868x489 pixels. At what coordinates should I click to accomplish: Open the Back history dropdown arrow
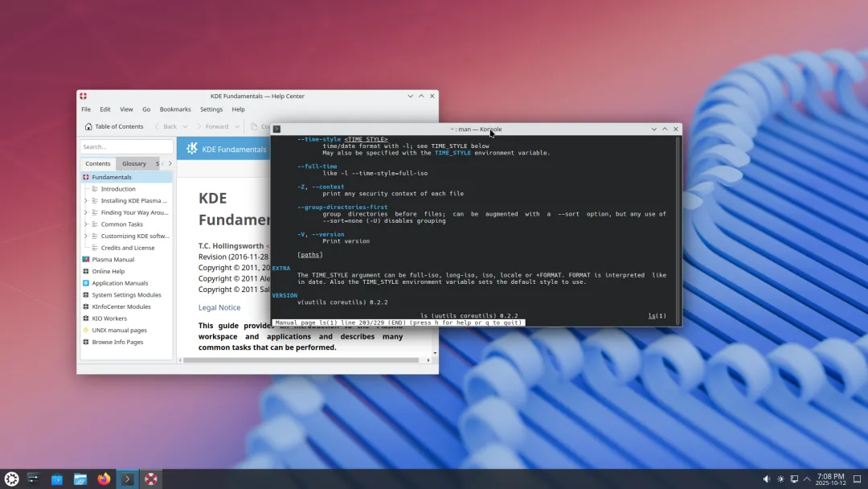point(186,126)
